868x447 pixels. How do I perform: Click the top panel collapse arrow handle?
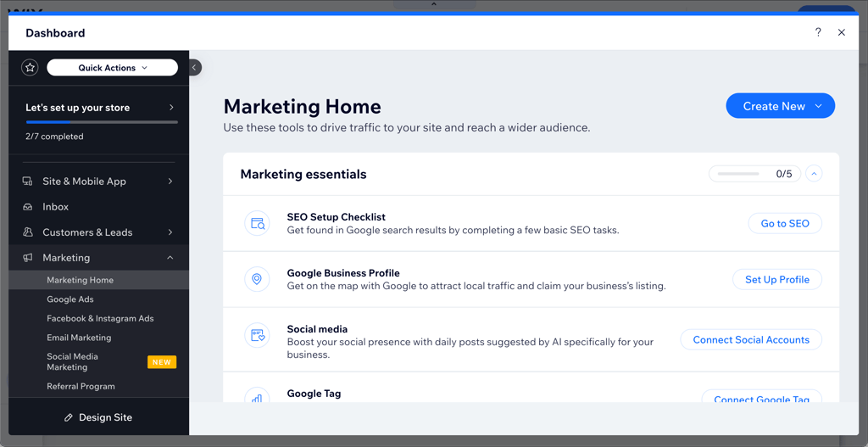click(434, 4)
